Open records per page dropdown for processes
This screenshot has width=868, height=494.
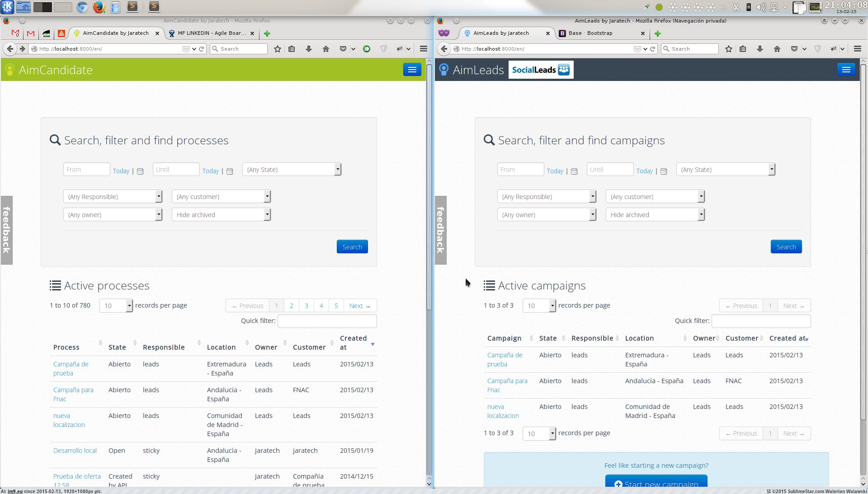[x=116, y=306]
